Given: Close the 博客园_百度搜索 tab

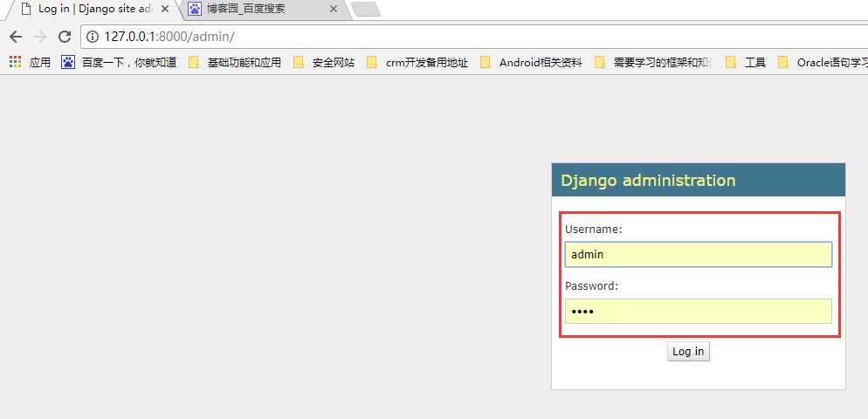Looking at the screenshot, I should 334,10.
